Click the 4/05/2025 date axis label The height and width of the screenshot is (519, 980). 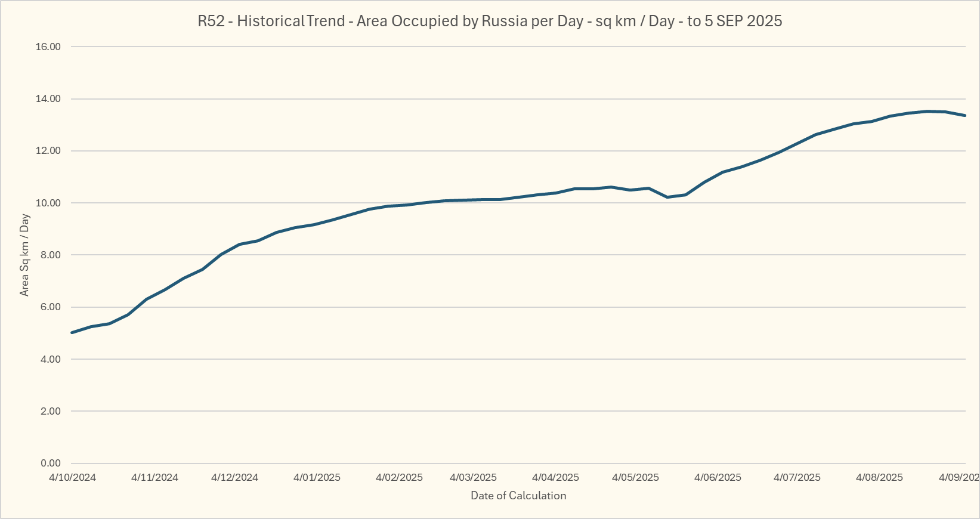(636, 477)
